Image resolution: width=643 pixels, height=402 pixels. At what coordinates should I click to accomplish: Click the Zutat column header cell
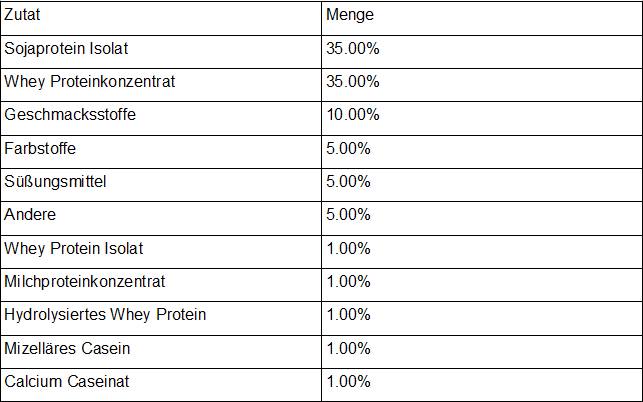point(161,18)
